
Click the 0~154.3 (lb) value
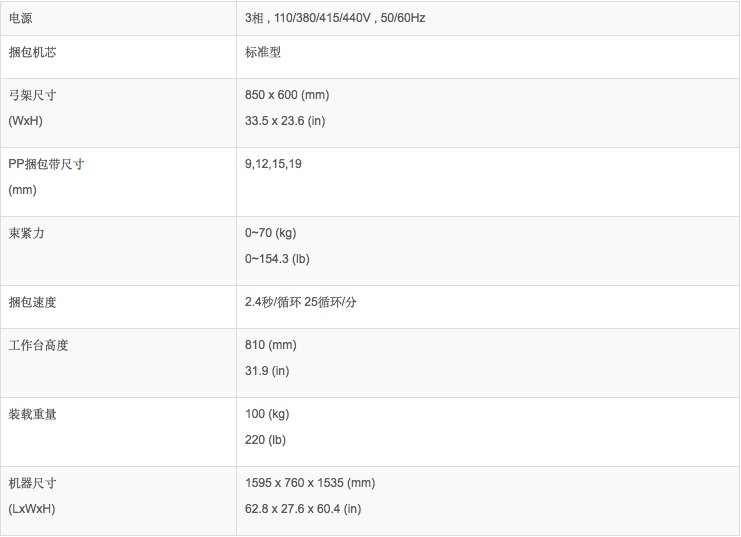click(277, 259)
